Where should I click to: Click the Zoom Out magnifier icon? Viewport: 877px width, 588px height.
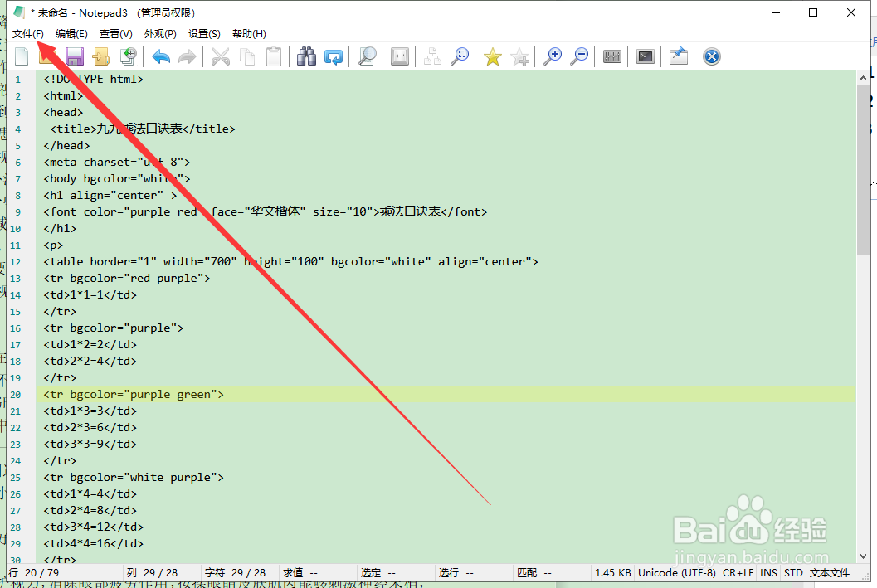click(x=579, y=56)
